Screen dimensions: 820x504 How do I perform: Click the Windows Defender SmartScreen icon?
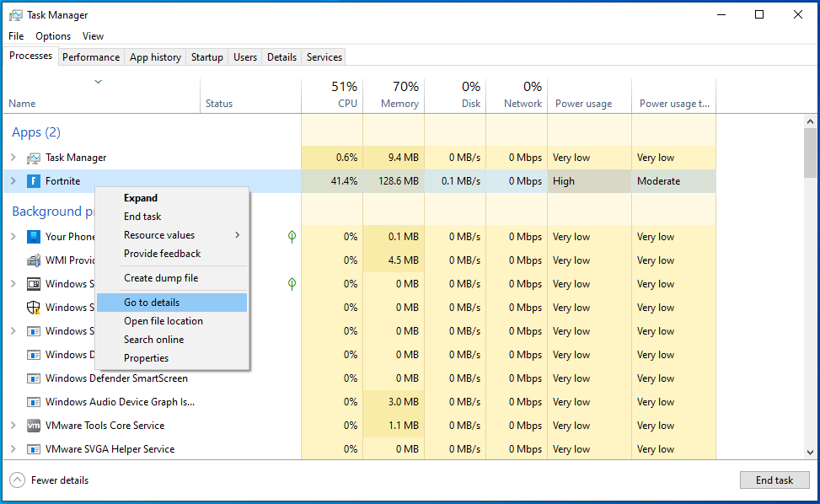pos(34,378)
